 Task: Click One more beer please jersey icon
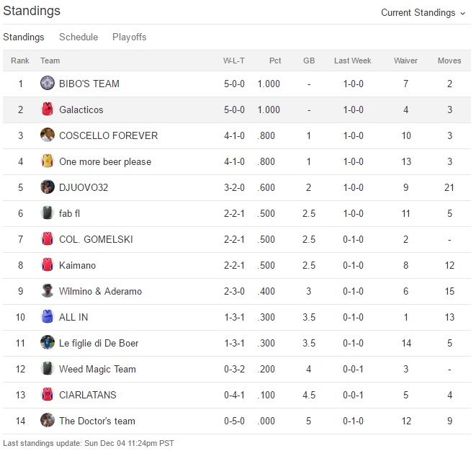(x=48, y=161)
